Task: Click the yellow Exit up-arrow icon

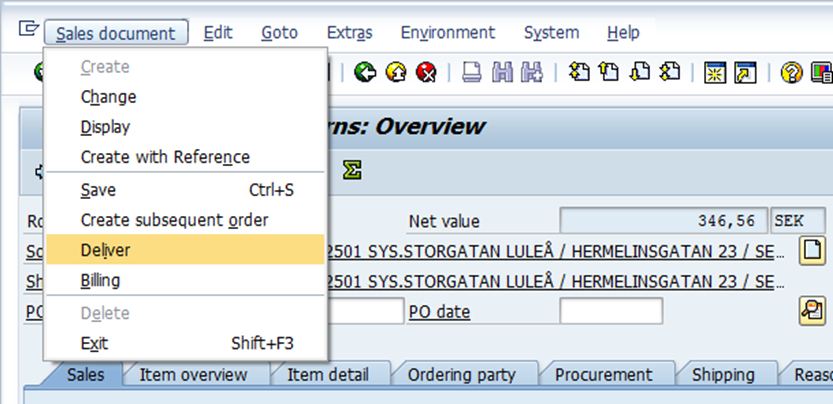Action: click(x=396, y=73)
